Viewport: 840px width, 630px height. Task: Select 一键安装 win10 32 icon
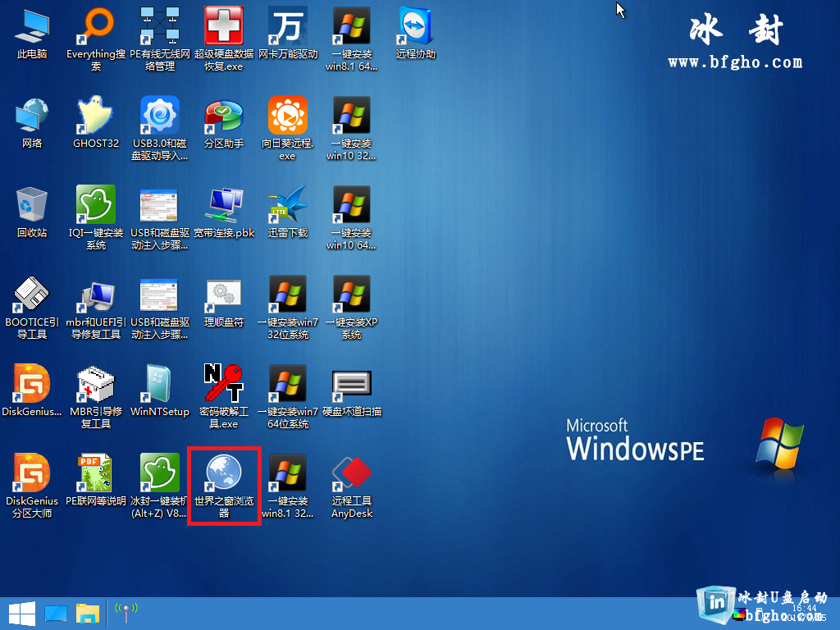coord(351,128)
